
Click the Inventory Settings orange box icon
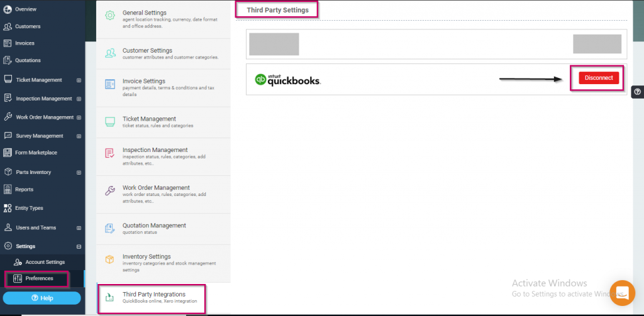pos(109,260)
